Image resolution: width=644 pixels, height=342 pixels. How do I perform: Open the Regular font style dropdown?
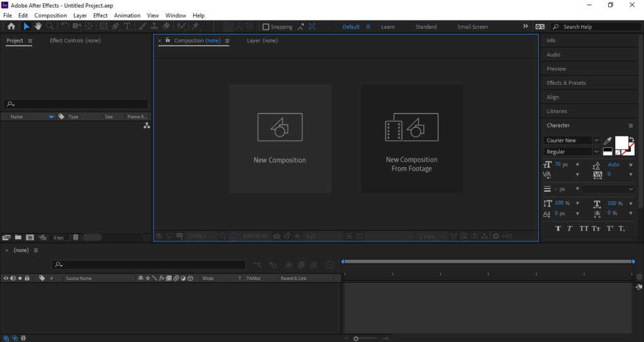596,152
